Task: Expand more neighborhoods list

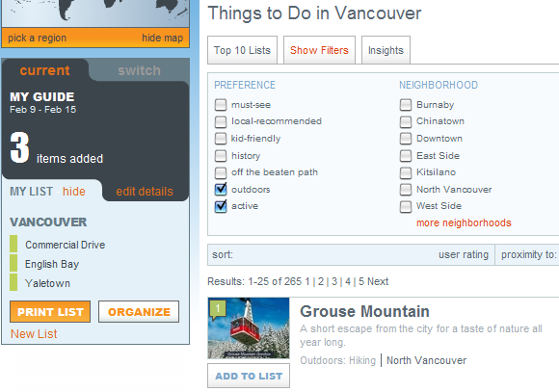Action: [x=464, y=223]
